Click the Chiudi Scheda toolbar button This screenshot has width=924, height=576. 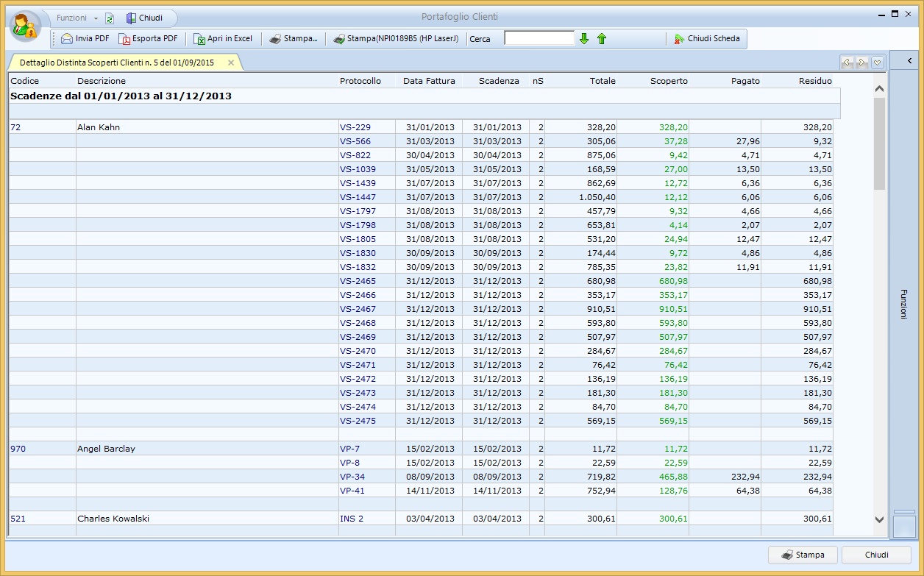click(707, 39)
